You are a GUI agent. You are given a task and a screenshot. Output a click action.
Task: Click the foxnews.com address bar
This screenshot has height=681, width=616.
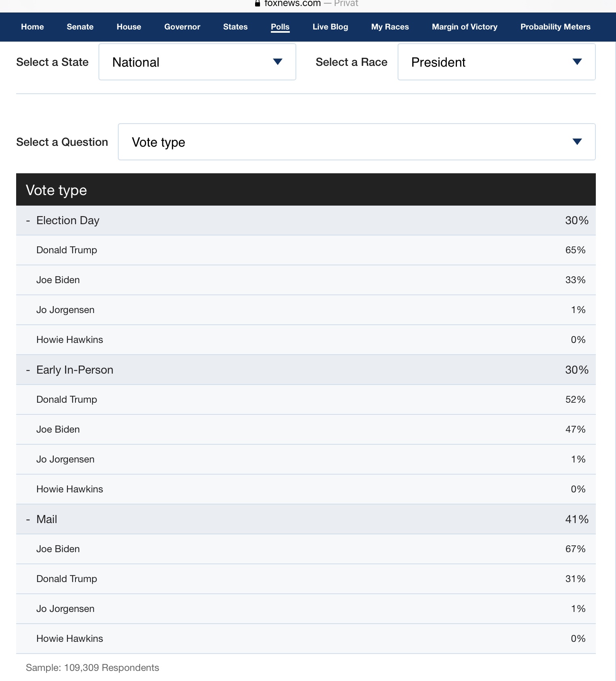tap(293, 4)
